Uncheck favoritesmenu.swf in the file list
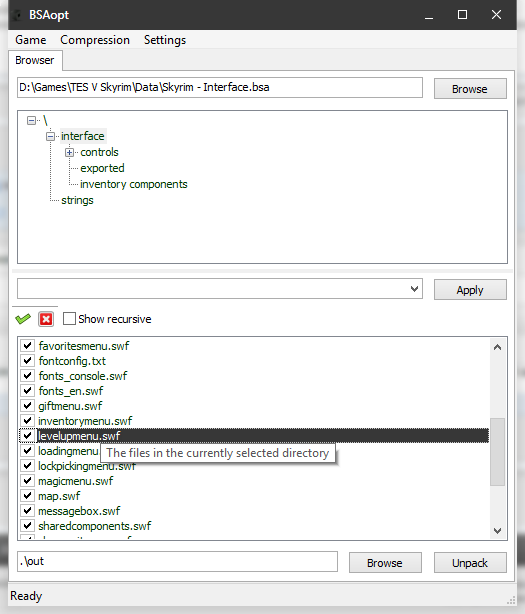This screenshot has height=614, width=525. click(x=27, y=346)
